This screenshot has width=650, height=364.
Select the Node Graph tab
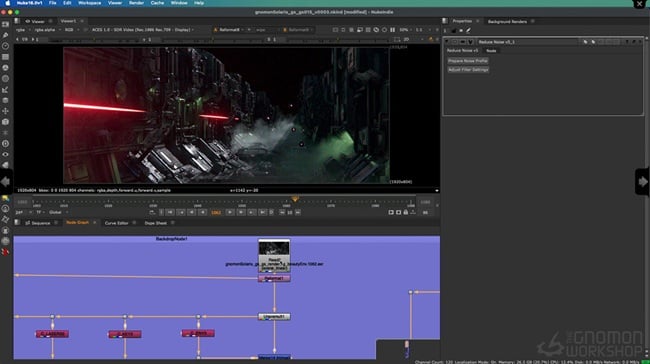pos(78,223)
